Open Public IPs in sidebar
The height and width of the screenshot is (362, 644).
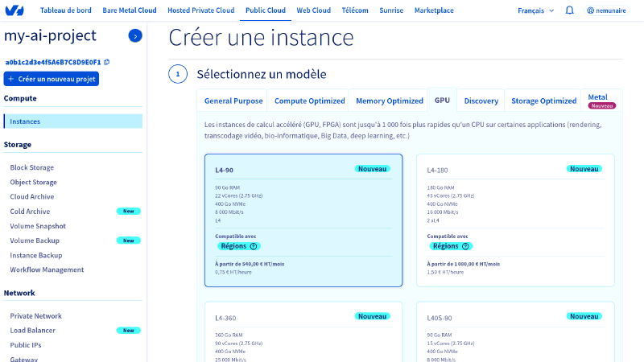tap(26, 345)
